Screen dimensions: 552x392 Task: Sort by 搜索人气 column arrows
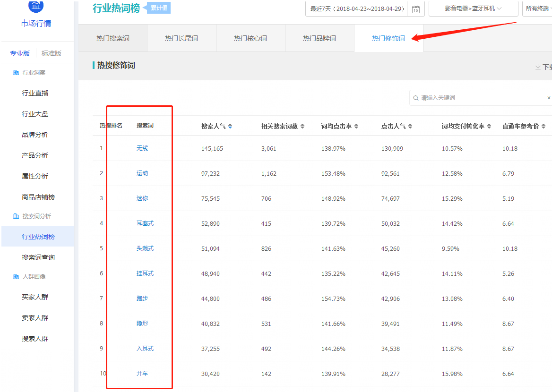coord(230,126)
